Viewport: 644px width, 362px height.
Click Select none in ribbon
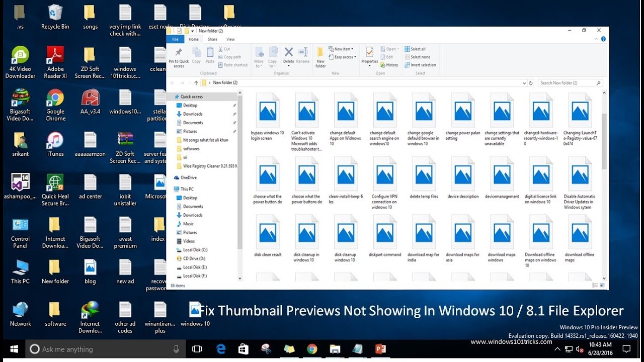point(417,57)
